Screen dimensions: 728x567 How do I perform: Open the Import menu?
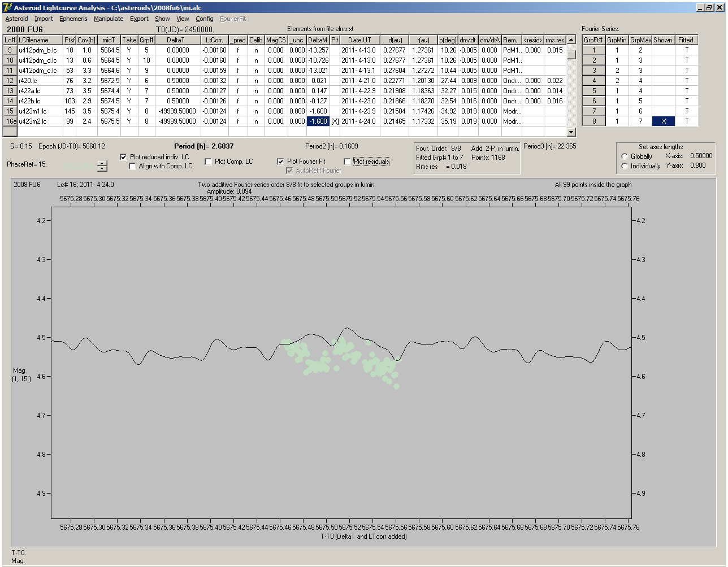click(x=44, y=19)
